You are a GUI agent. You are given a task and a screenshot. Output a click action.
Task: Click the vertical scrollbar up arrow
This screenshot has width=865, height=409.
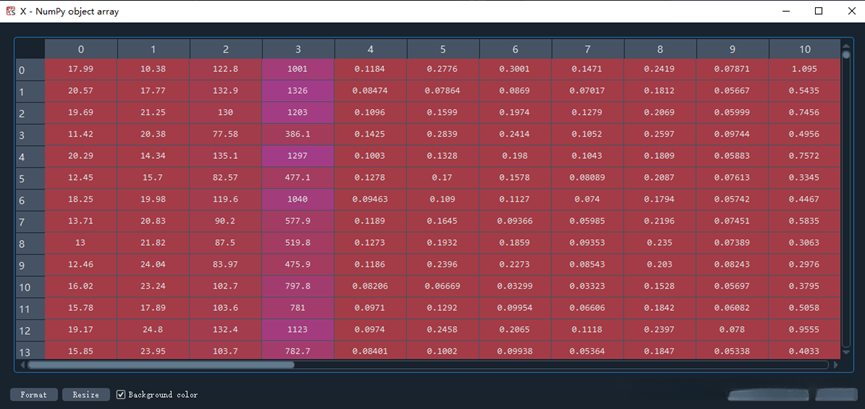coord(846,46)
